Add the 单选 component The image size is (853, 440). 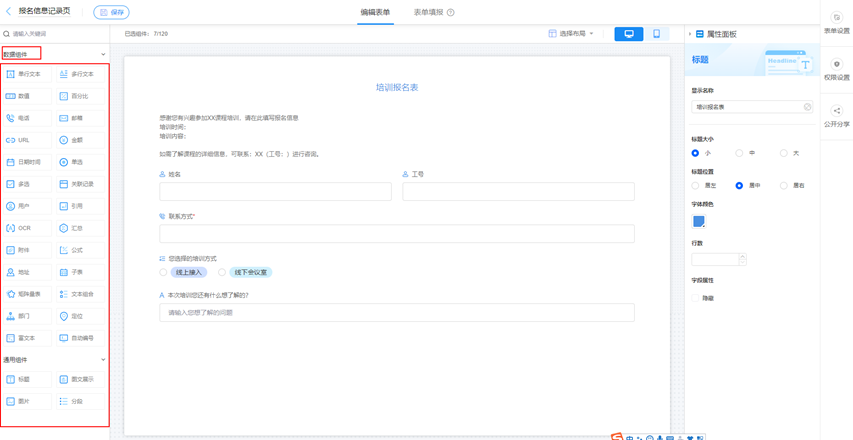click(81, 162)
